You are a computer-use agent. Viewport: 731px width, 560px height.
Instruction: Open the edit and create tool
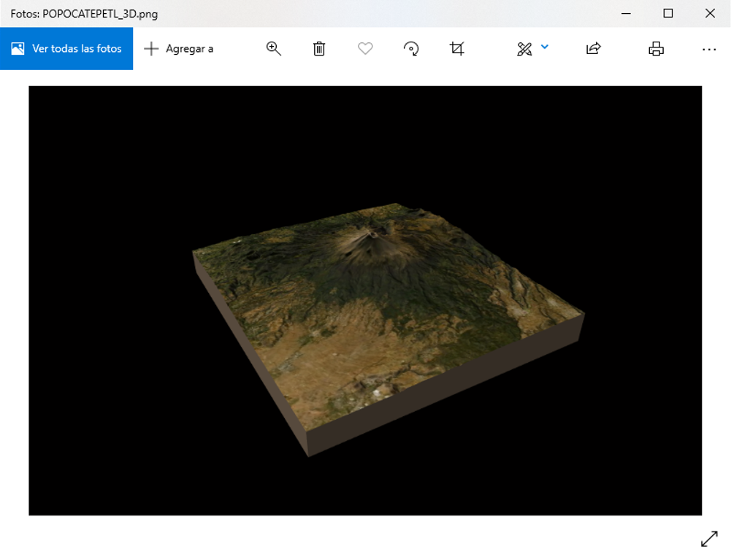524,49
